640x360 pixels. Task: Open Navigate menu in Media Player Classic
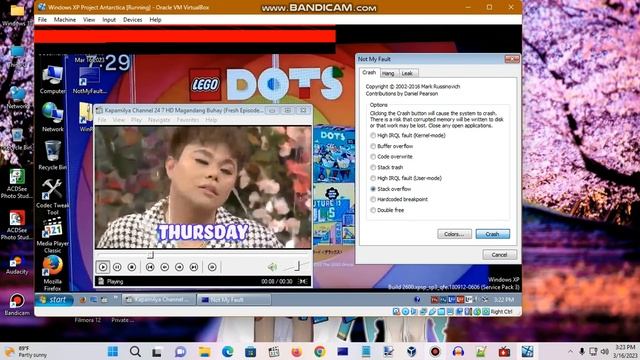point(159,120)
